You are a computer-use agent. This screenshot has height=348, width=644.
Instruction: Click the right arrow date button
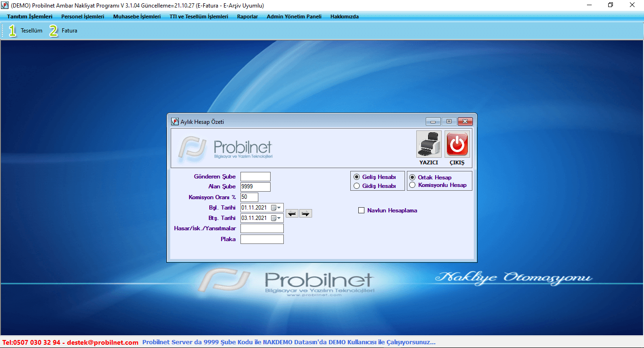(305, 214)
